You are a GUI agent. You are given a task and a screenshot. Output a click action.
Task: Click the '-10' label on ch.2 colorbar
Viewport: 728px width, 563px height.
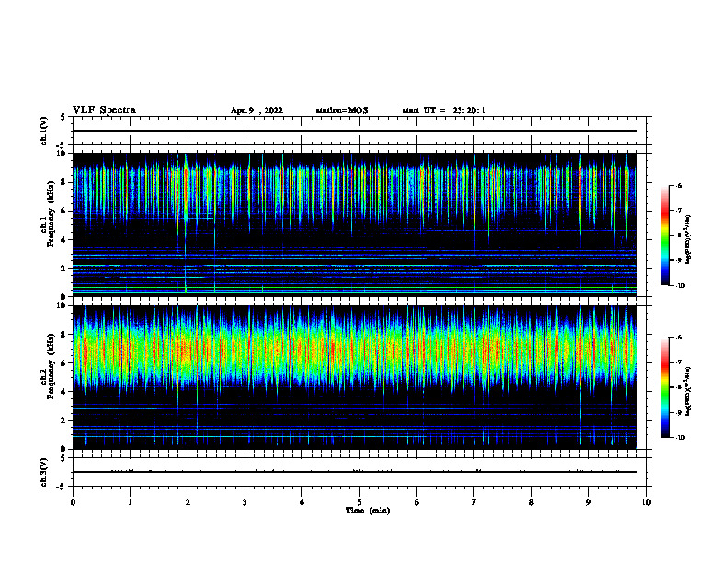(x=679, y=437)
